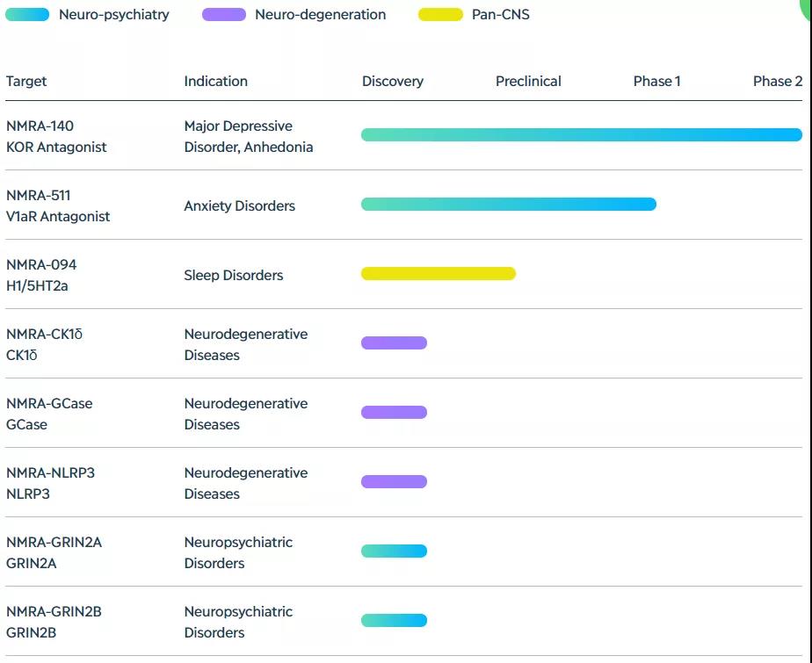Screen dimensions: 812x663
Task: Open the NMRA-511 V1aR Antagonist entry
Action: [x=58, y=206]
